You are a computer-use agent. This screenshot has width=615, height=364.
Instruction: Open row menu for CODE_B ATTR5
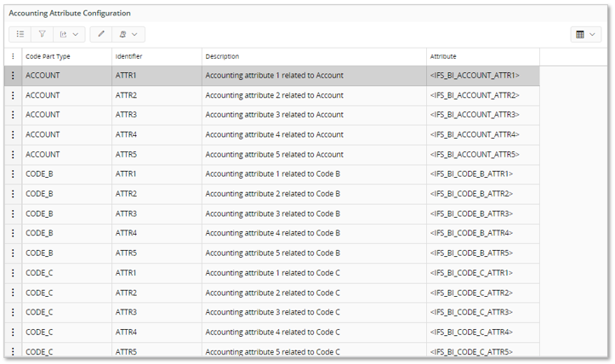coord(13,253)
